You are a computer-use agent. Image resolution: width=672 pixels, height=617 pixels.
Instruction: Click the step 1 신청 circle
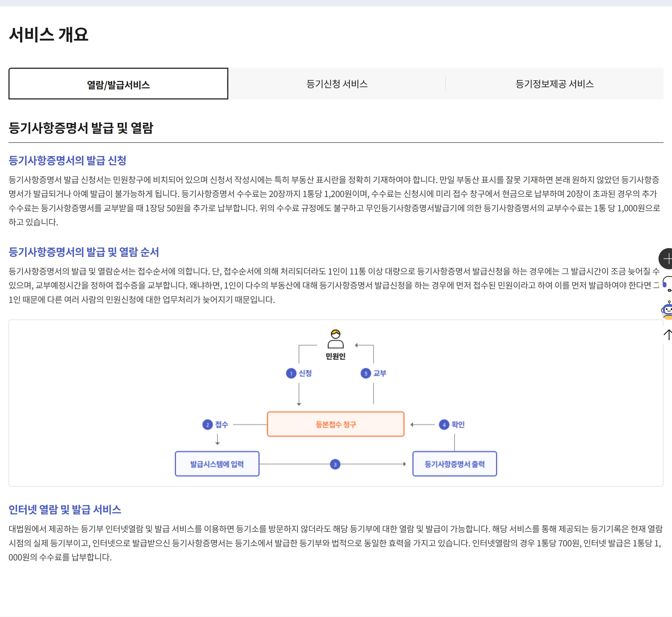point(291,373)
